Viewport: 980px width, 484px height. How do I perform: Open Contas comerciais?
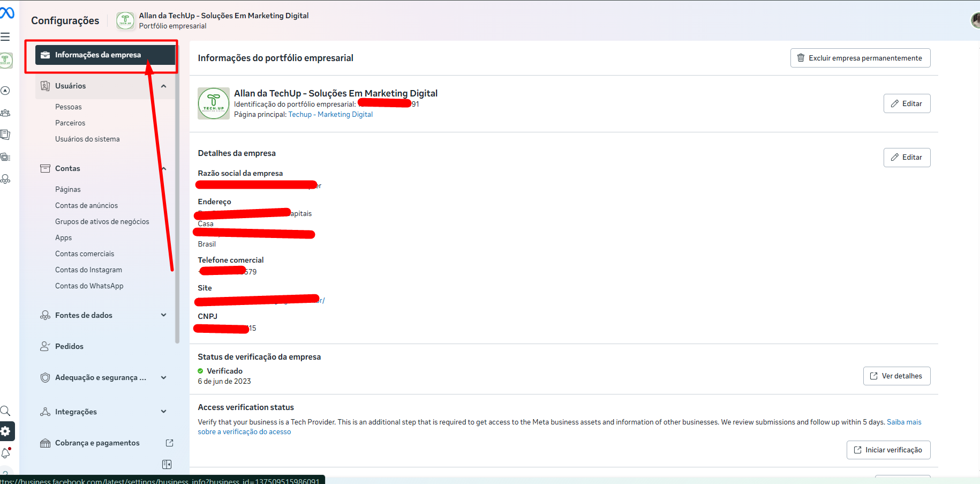click(85, 254)
